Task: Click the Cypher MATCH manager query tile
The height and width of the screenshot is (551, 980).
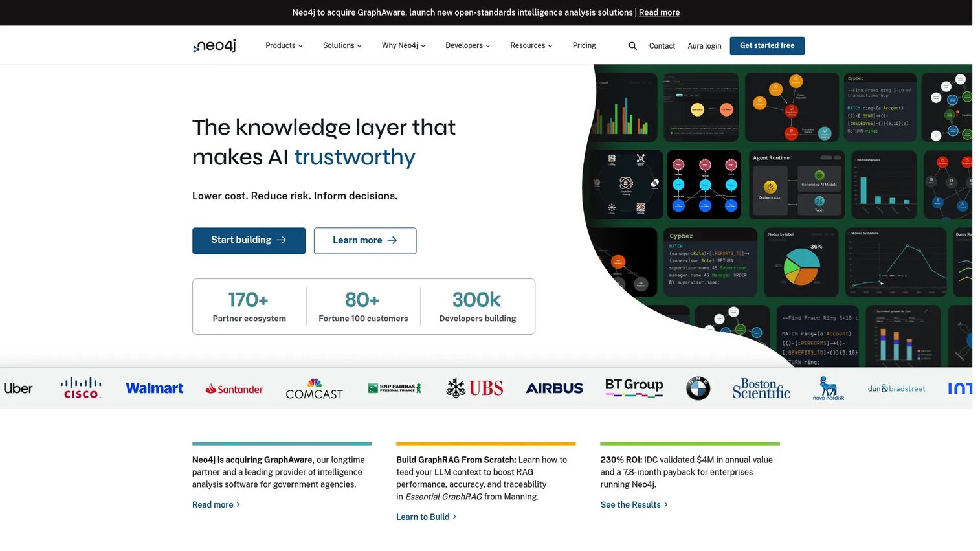Action: 710,262
